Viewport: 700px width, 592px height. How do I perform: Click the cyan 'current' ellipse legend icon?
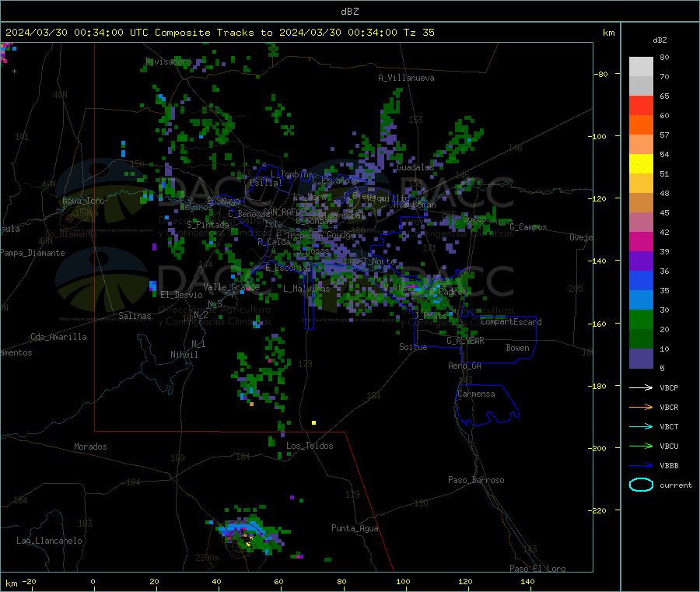pos(641,485)
